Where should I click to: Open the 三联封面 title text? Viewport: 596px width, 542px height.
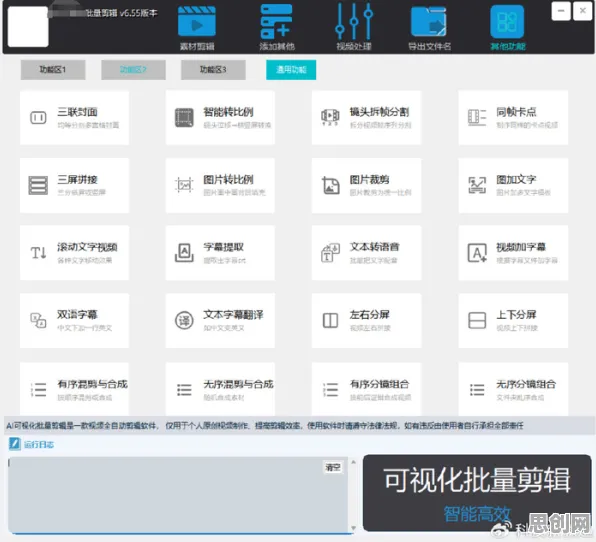click(x=77, y=112)
